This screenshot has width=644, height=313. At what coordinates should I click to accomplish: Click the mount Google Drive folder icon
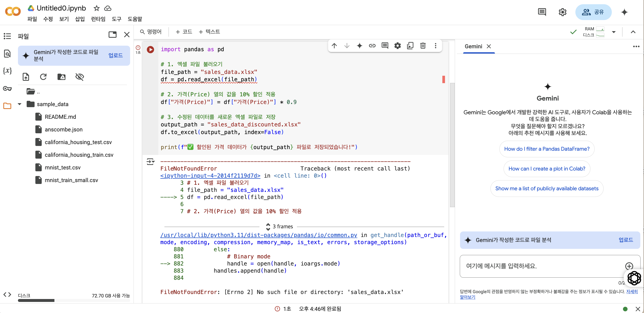point(61,77)
